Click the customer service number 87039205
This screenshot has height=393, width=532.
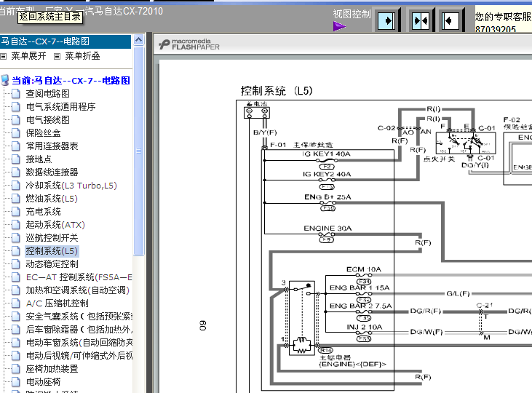click(x=496, y=30)
